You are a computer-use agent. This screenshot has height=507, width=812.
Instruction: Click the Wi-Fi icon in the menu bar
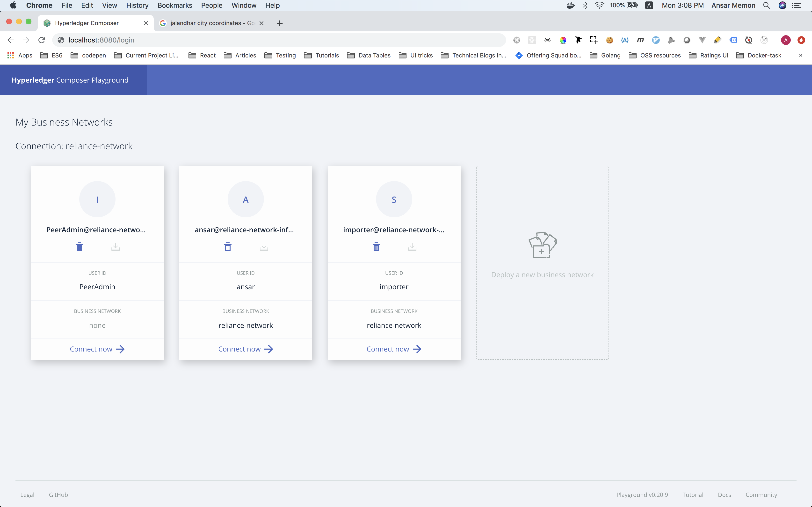tap(599, 5)
